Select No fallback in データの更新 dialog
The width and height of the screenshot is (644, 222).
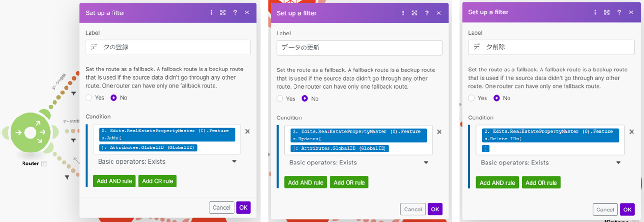click(x=305, y=99)
